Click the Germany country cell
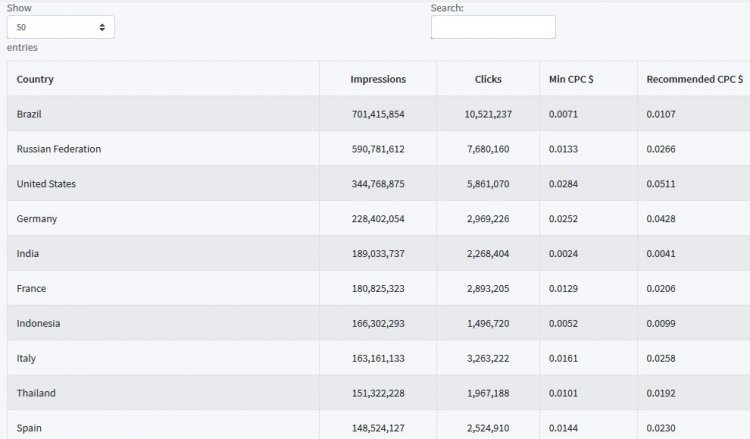Viewport: 750px width, 439px height. click(163, 219)
